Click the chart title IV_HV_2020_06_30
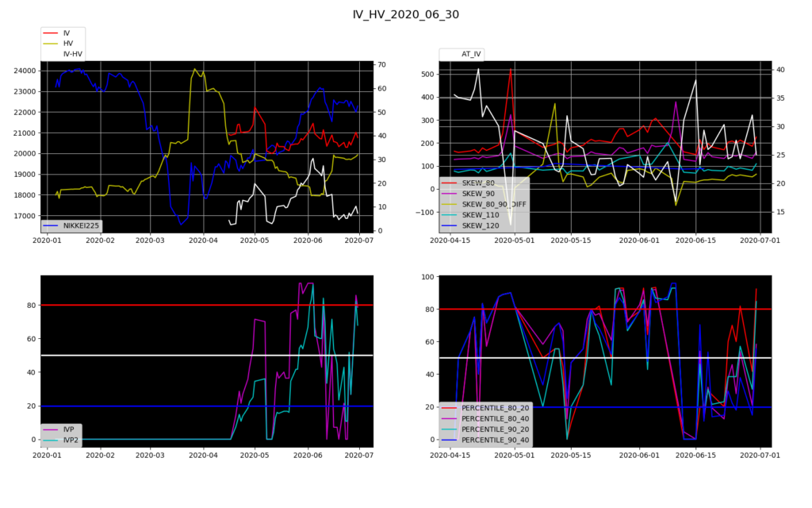This screenshot has height=508, width=812. point(405,14)
